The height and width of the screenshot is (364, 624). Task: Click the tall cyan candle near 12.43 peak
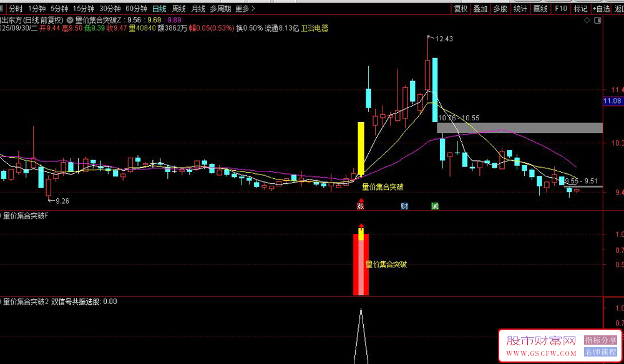click(x=435, y=90)
